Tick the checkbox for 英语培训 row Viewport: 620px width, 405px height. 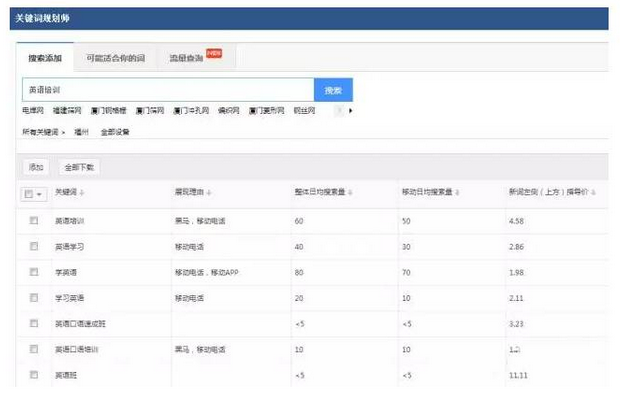tap(34, 220)
